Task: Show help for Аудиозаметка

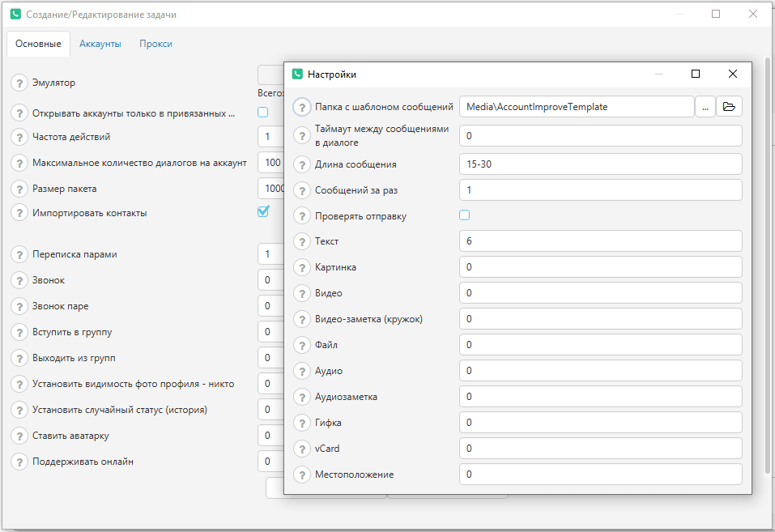Action: (302, 397)
